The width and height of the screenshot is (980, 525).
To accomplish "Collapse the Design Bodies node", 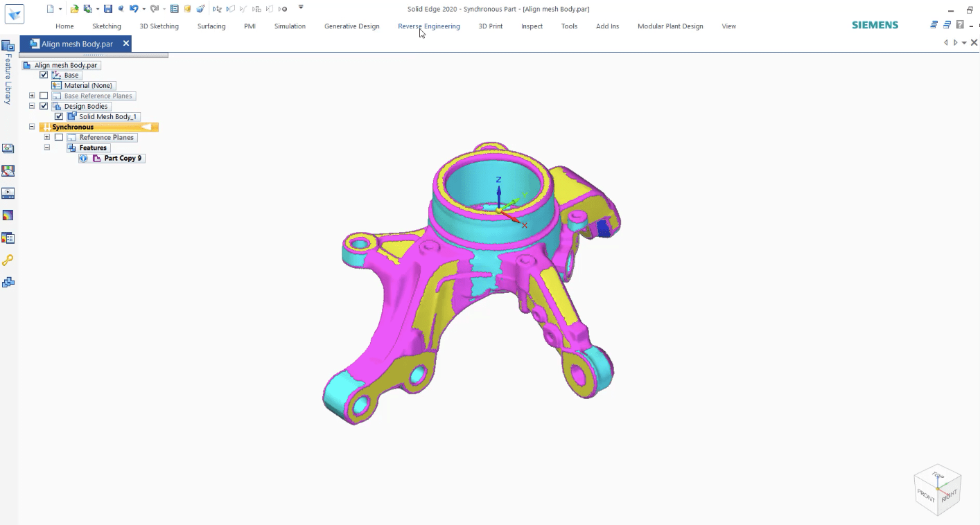I will 33,106.
